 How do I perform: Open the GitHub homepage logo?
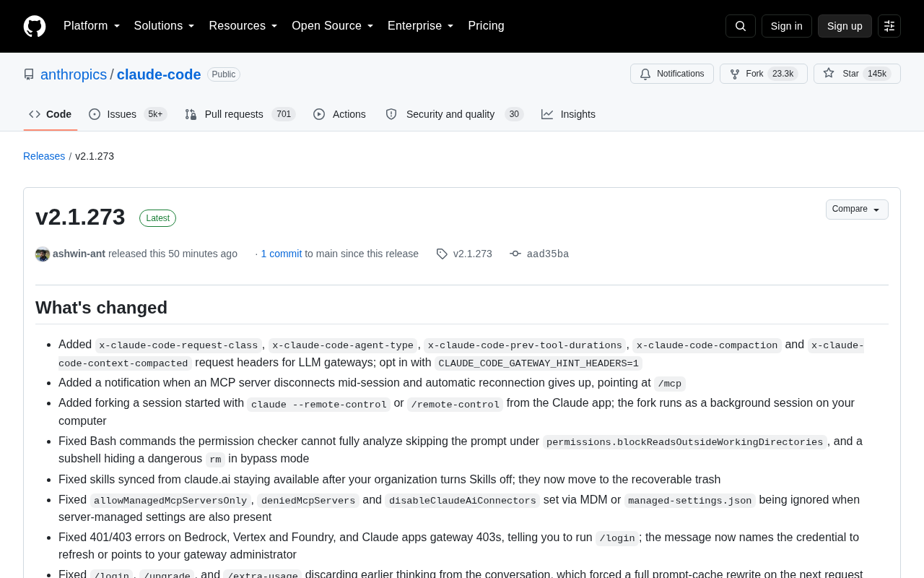tap(35, 26)
